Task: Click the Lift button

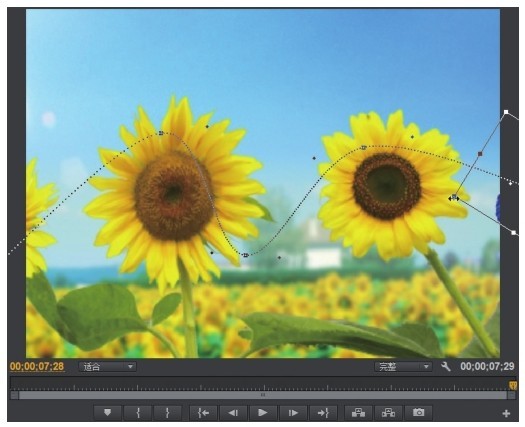Action: coord(358,412)
